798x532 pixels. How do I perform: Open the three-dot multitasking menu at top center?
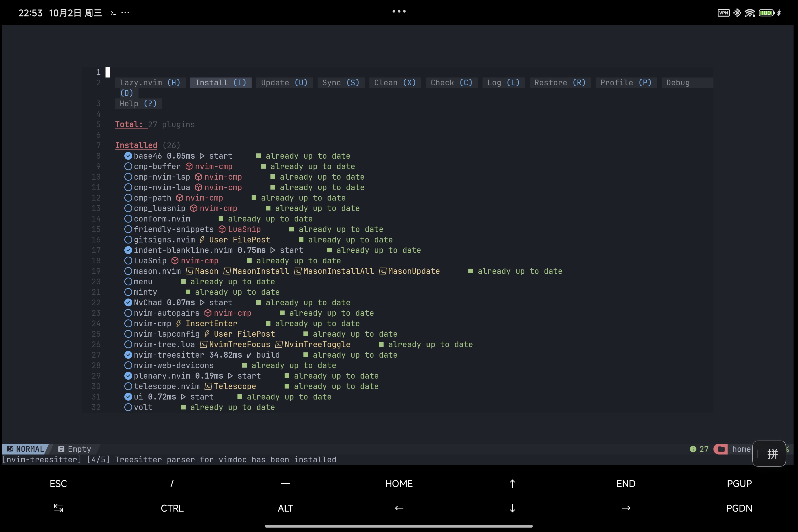tap(399, 11)
